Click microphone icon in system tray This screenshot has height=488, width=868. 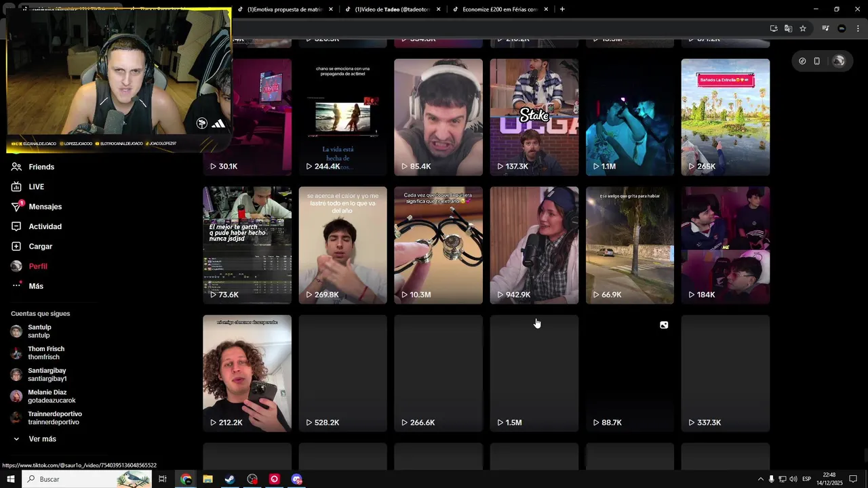[x=771, y=479]
